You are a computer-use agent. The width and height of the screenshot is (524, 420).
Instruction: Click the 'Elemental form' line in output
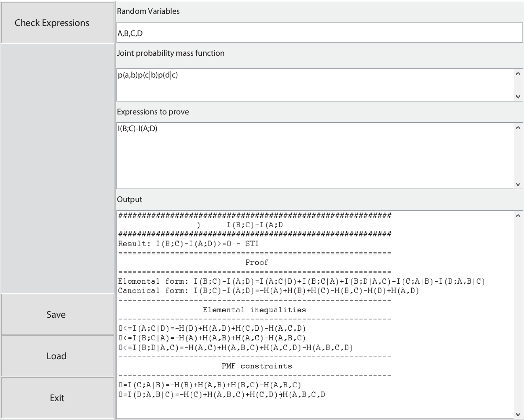301,281
